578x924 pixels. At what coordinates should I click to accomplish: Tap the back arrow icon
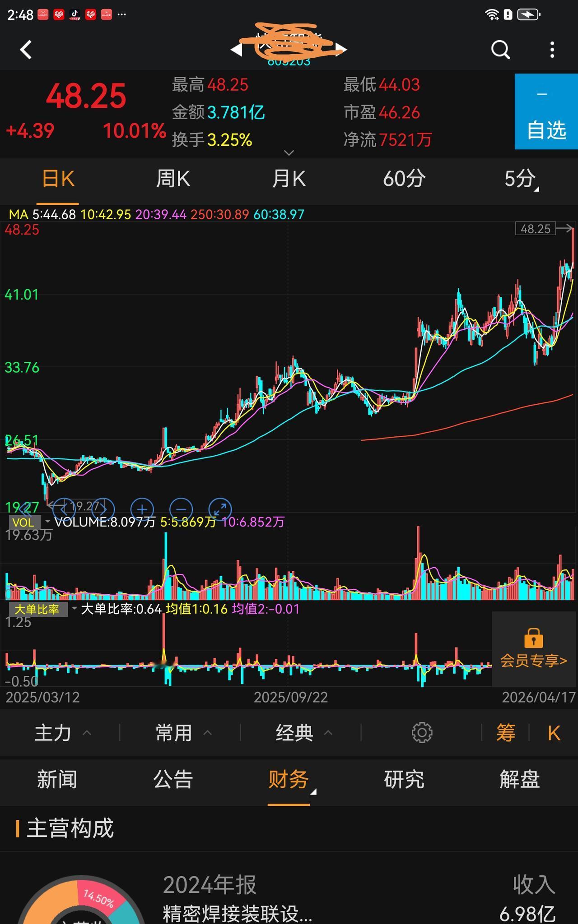point(26,50)
